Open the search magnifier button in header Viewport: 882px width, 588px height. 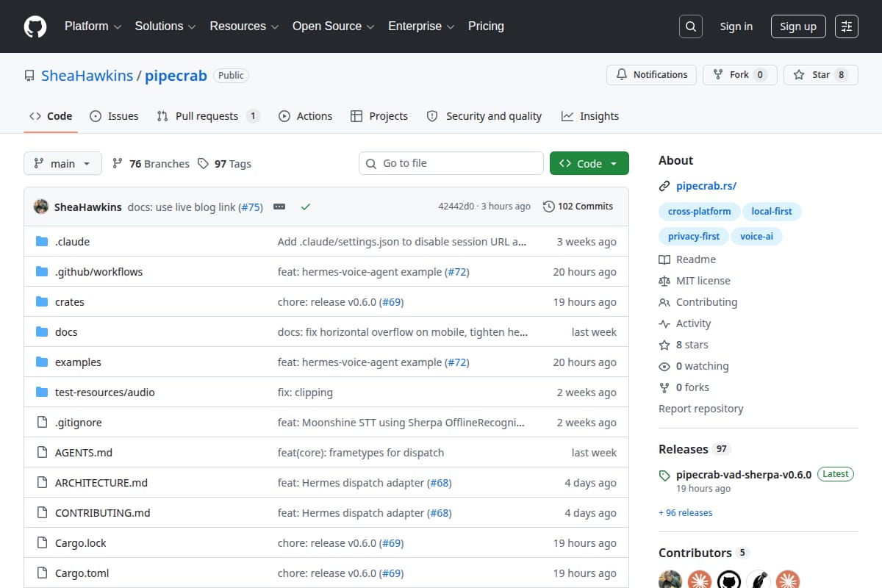690,26
